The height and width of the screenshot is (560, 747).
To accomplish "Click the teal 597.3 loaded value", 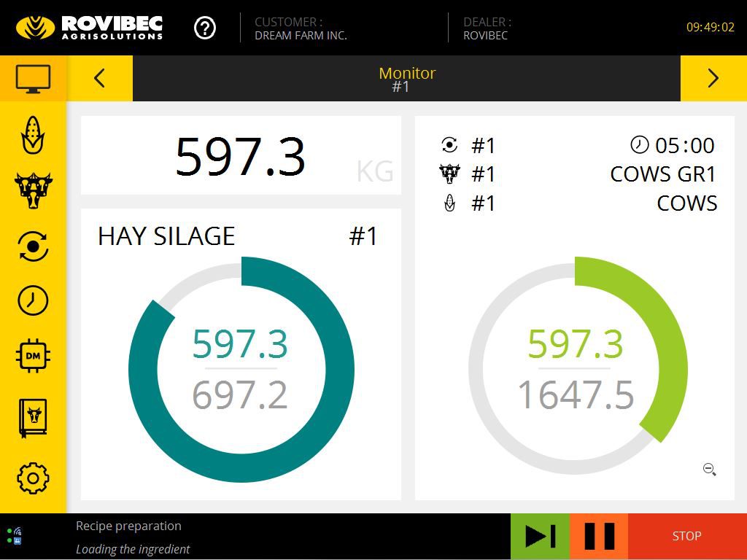I will [240, 344].
